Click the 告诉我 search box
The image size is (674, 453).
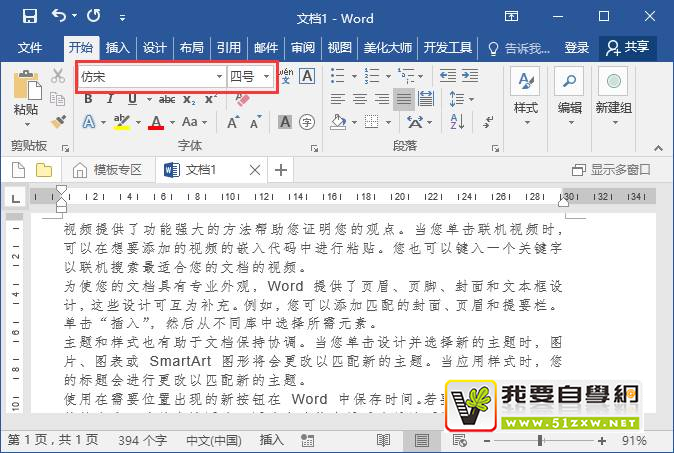coord(519,48)
